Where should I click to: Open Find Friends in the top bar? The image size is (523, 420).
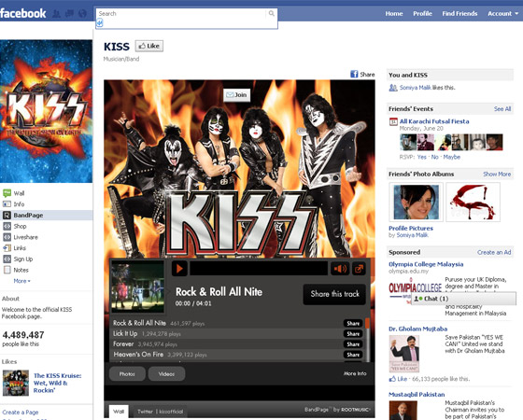point(459,14)
